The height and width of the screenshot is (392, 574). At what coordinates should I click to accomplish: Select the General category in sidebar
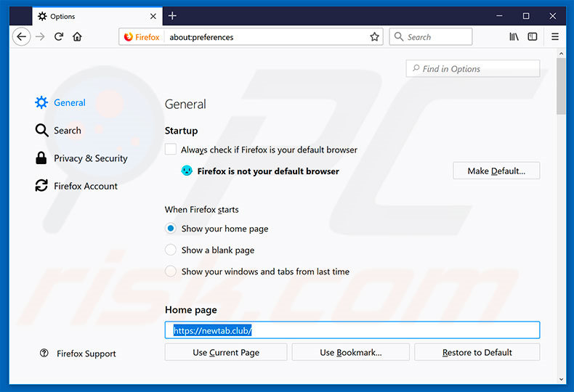60,102
